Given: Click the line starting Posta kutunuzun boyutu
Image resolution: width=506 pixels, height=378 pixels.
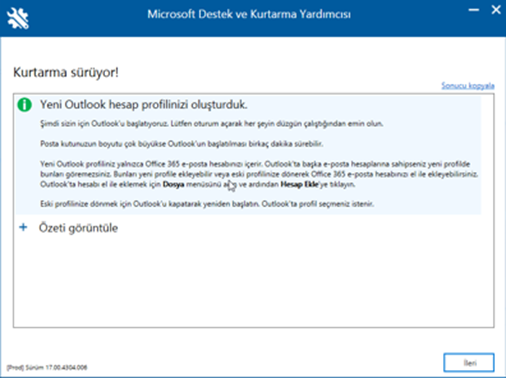Looking at the screenshot, I should click(x=181, y=144).
